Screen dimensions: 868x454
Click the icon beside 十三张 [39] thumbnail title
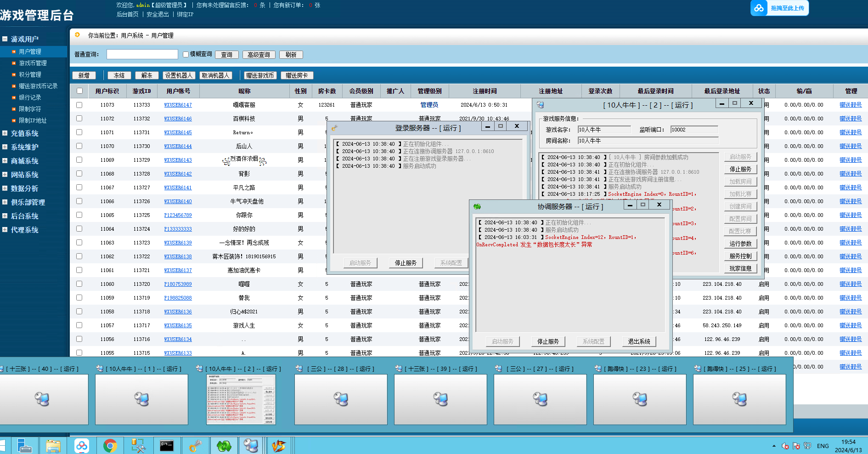(x=399, y=369)
